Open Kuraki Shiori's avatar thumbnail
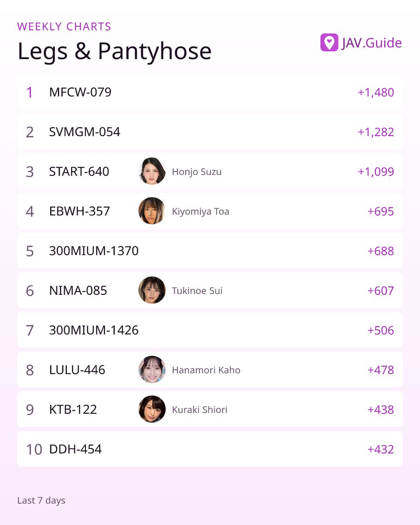 [152, 409]
